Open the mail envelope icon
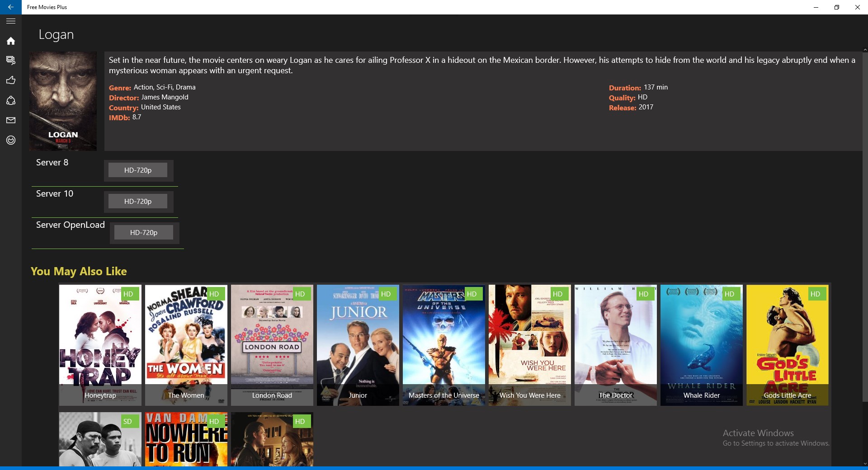868x470 pixels. 11,120
